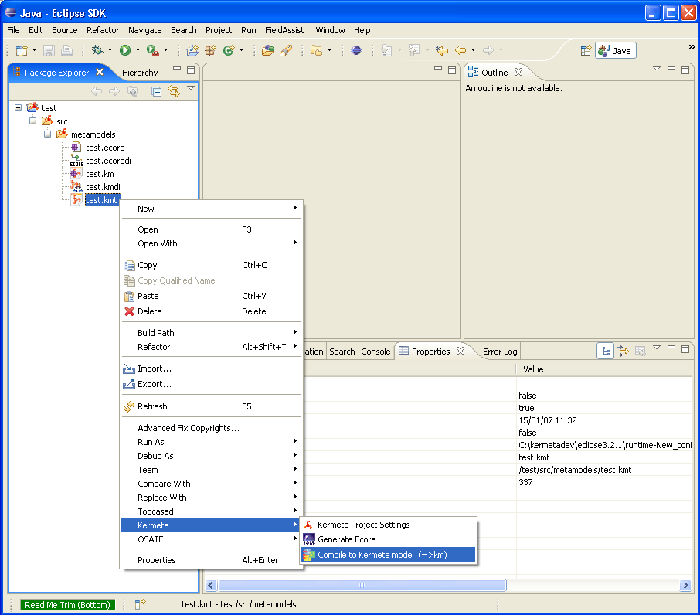Click the Java perspective button
The image size is (700, 615).
click(x=616, y=50)
